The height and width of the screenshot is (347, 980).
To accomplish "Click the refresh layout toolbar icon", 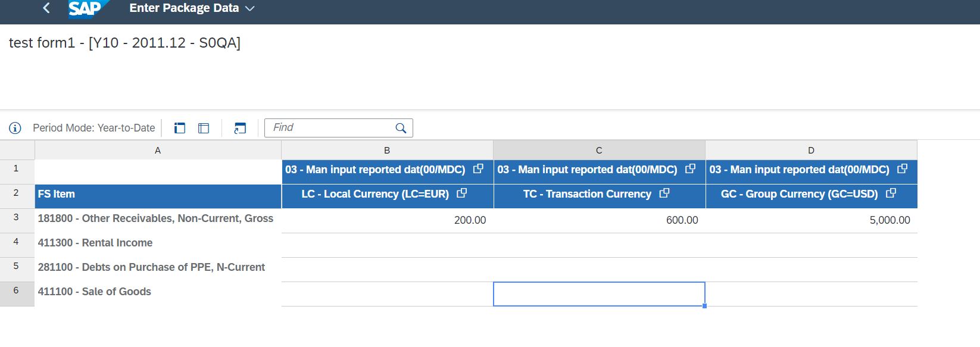I will pyautogui.click(x=240, y=128).
